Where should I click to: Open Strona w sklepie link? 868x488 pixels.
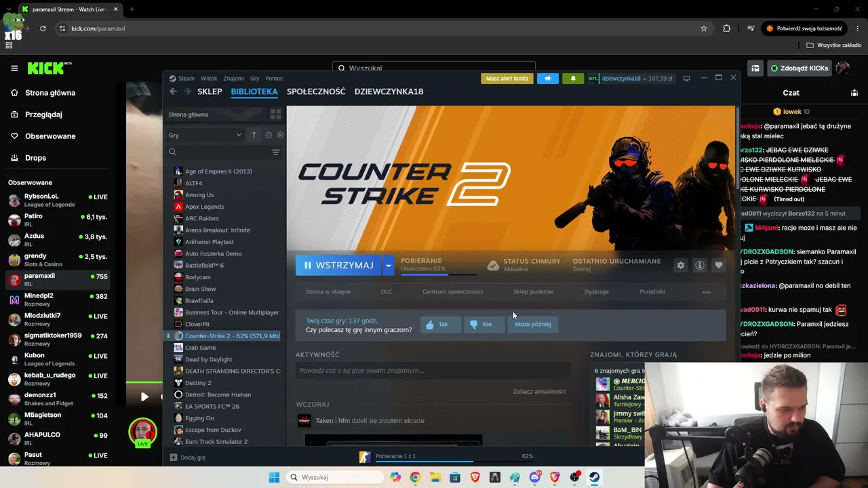click(x=328, y=292)
